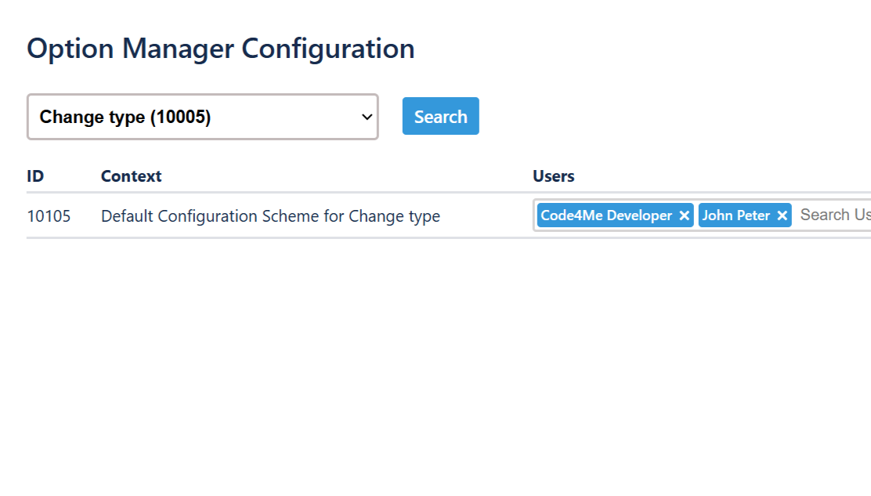Screen dimensions: 871x496
Task: Click the number 10005 in the select box
Action: (181, 117)
